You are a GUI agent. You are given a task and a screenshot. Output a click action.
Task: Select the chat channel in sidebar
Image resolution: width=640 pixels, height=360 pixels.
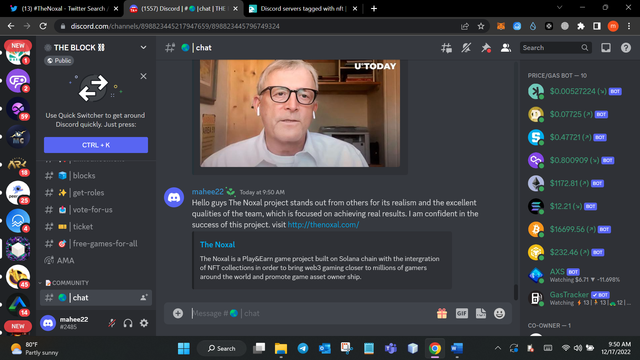pos(96,298)
